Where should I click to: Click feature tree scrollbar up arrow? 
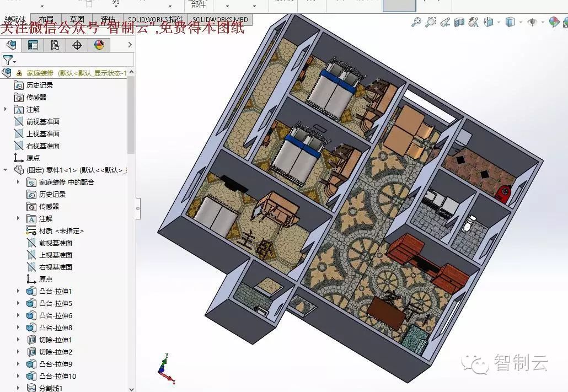(x=131, y=72)
